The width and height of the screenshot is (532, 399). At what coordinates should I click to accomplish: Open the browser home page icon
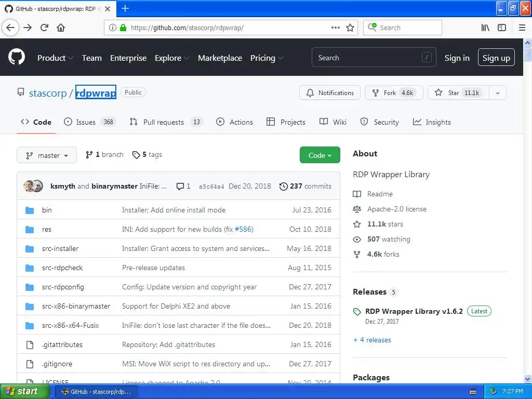click(x=61, y=28)
